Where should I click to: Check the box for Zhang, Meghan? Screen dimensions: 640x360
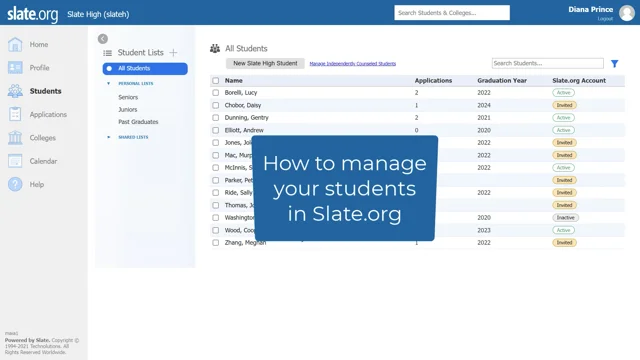[216, 242]
